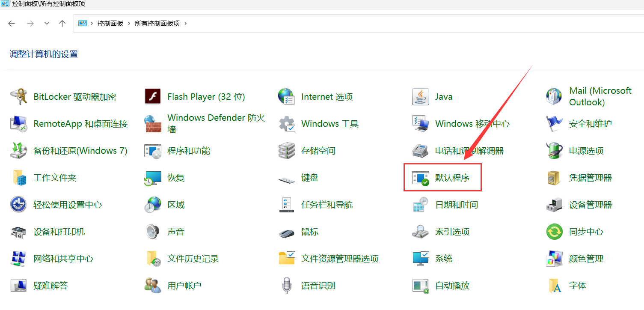The width and height of the screenshot is (644, 310).
Task: Open the 恢复 icon
Action: coord(153,178)
